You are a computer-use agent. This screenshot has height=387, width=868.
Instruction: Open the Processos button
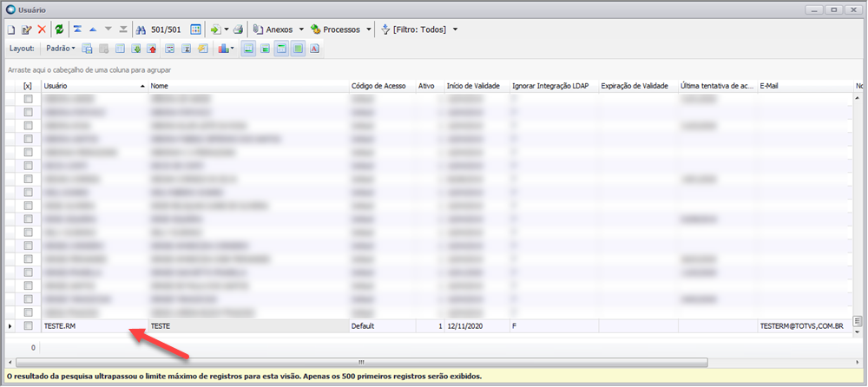pyautogui.click(x=336, y=30)
